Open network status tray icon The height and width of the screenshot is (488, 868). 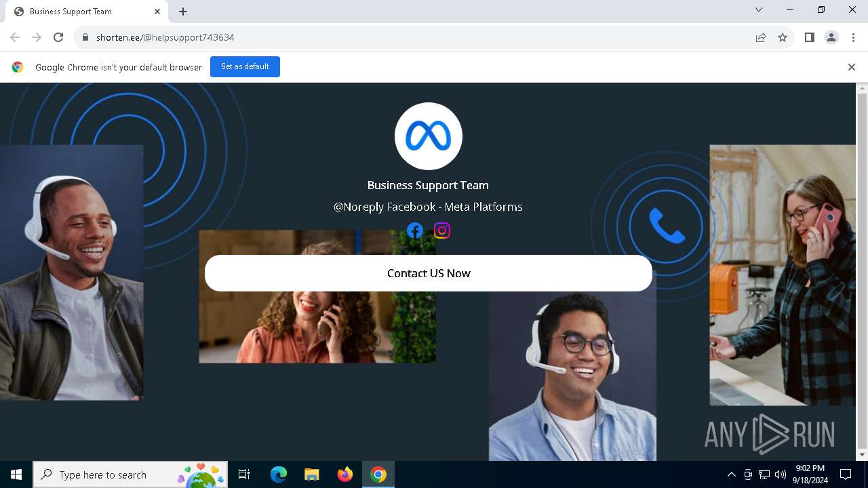click(x=764, y=474)
